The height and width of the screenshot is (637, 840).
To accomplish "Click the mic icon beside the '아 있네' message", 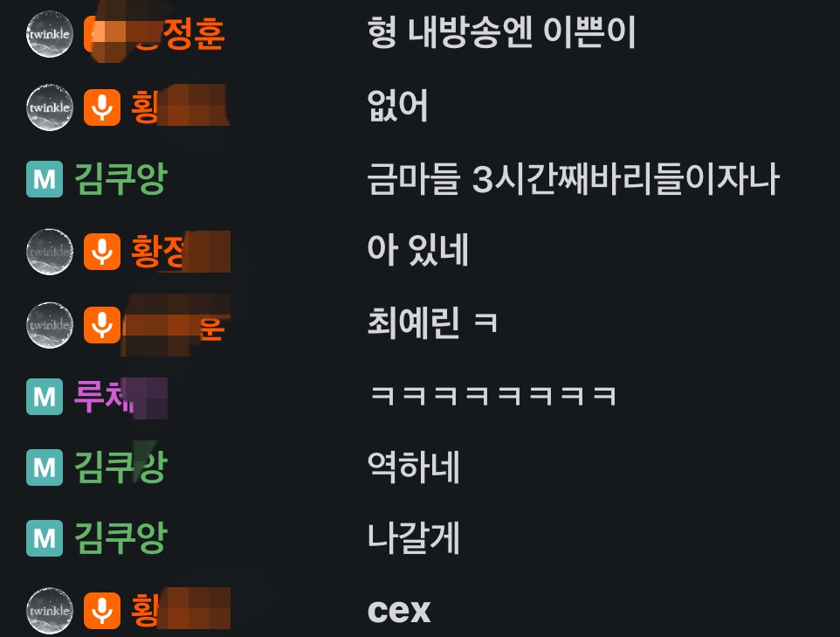I will [x=102, y=252].
